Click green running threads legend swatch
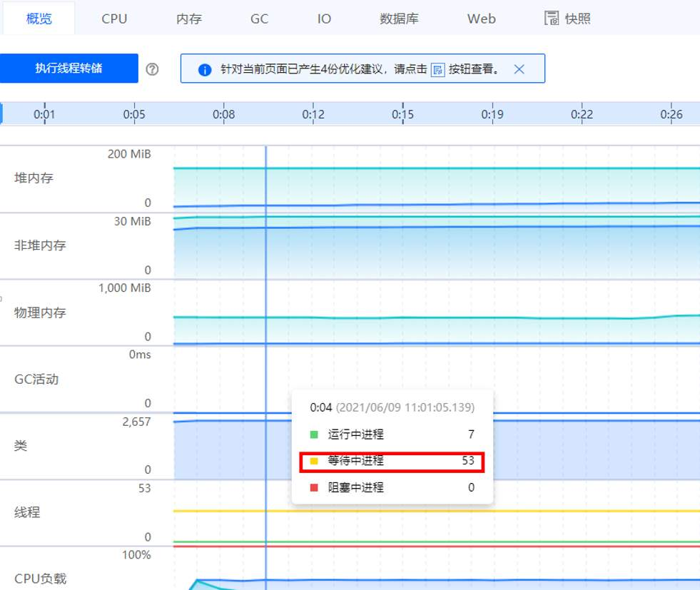700x590 pixels. pos(314,434)
